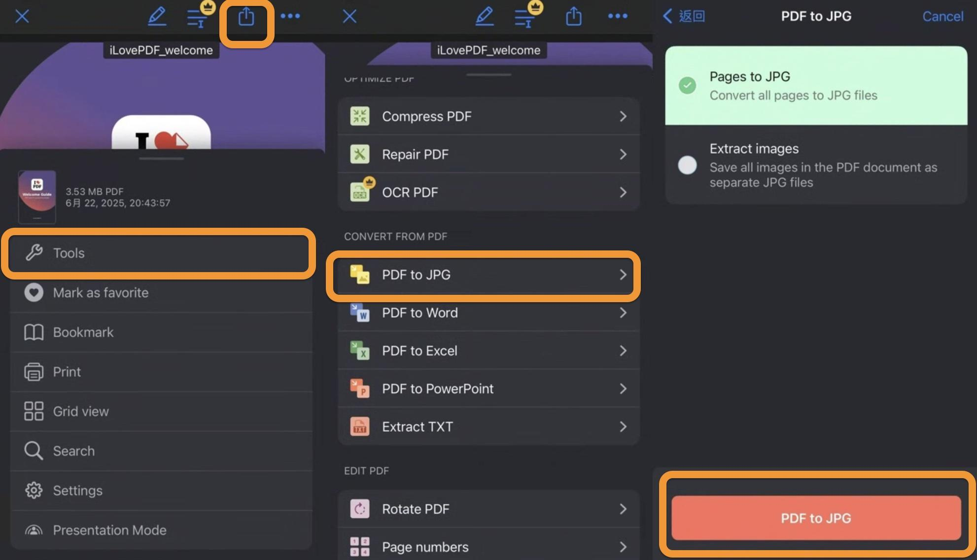Tap the four-squares Grid view icon
The width and height of the screenshot is (977, 560).
[x=34, y=411]
